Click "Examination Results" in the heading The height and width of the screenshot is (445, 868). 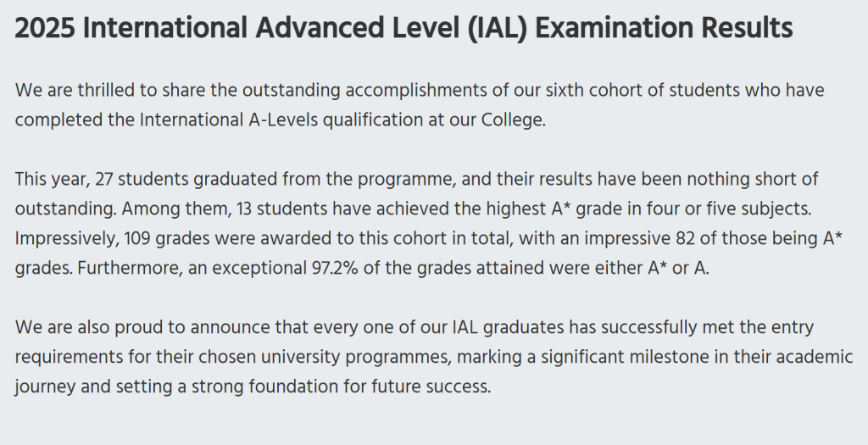point(665,29)
